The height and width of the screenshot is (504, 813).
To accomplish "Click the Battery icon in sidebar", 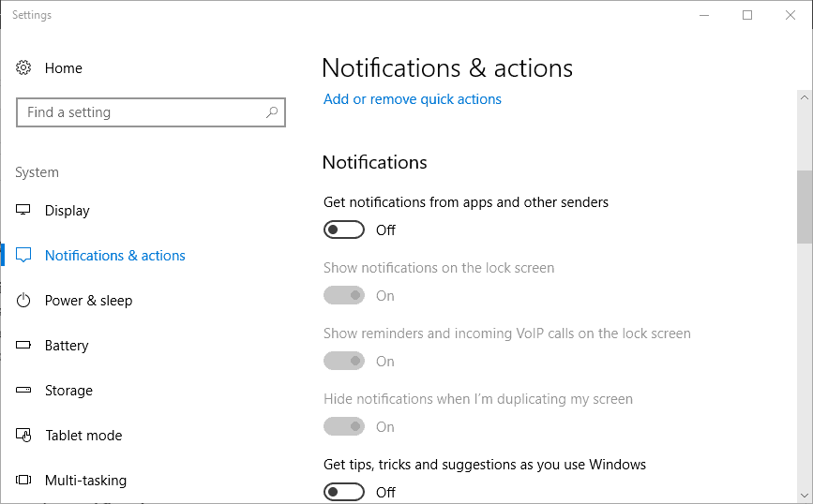I will [23, 345].
